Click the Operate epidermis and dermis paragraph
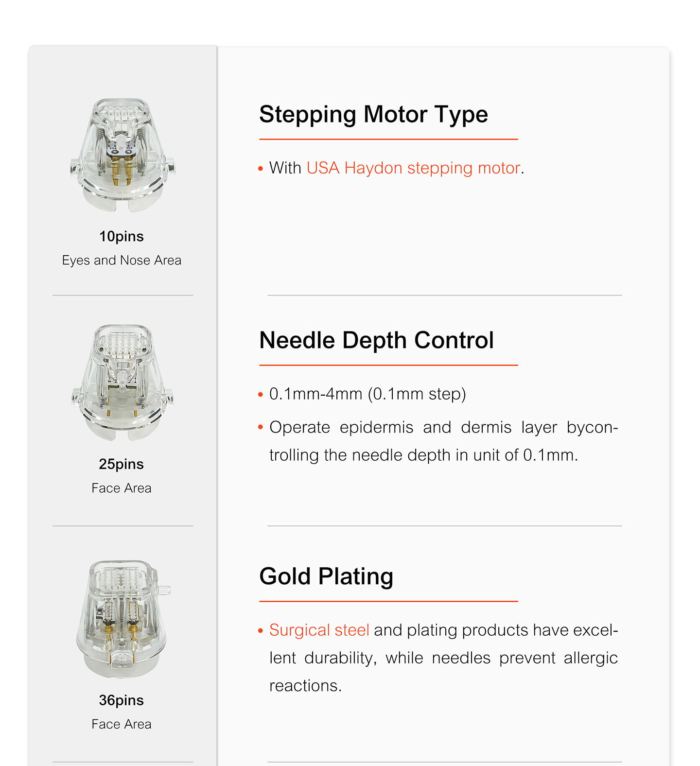 coord(443,441)
